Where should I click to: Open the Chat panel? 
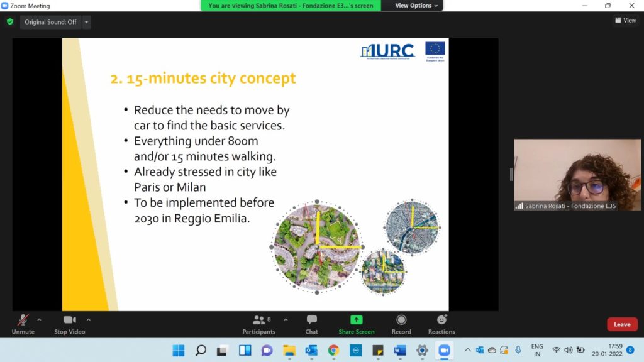tap(311, 324)
